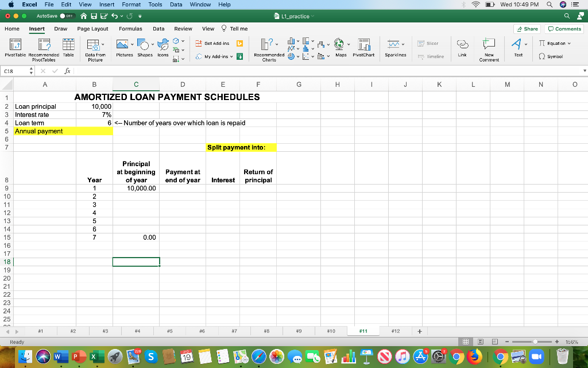This screenshot has width=588, height=368.
Task: Open the Recommended Charts tool
Action: click(x=266, y=49)
